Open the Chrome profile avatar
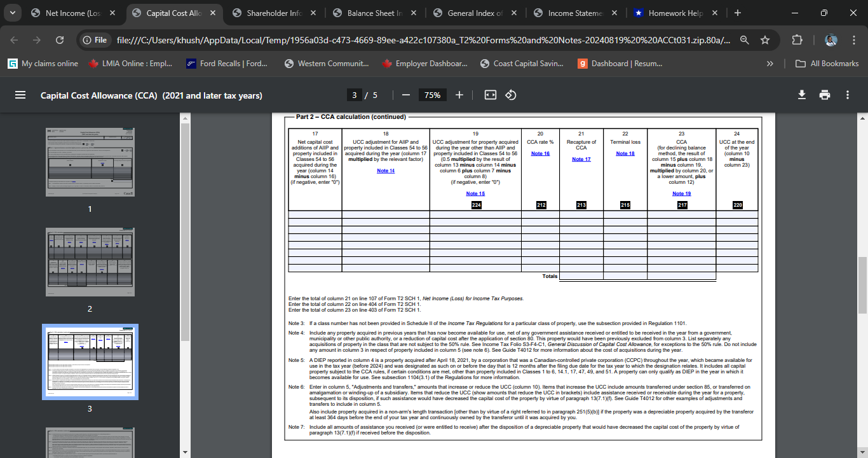 point(831,40)
